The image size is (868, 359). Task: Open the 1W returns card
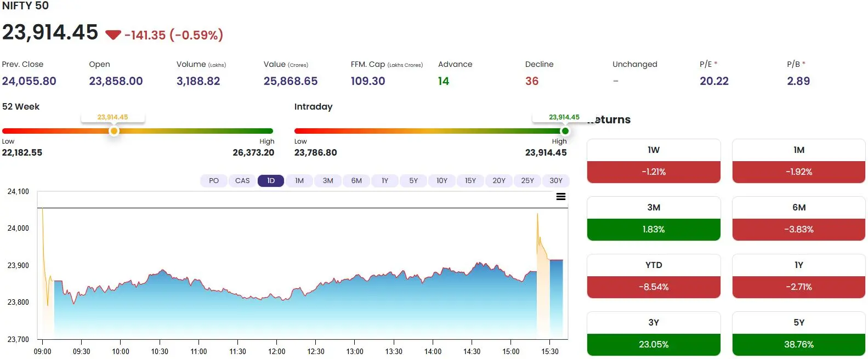click(x=654, y=161)
